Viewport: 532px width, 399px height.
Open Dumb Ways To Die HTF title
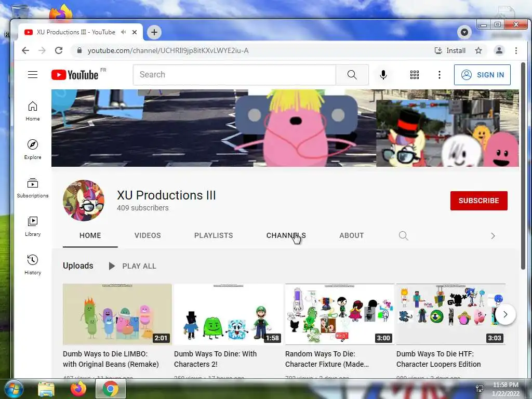pyautogui.click(x=438, y=358)
